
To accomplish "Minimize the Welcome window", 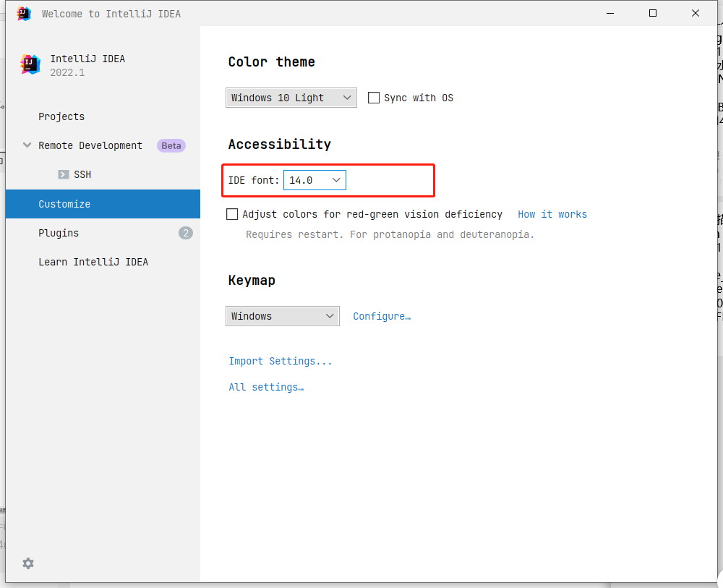I will click(610, 13).
